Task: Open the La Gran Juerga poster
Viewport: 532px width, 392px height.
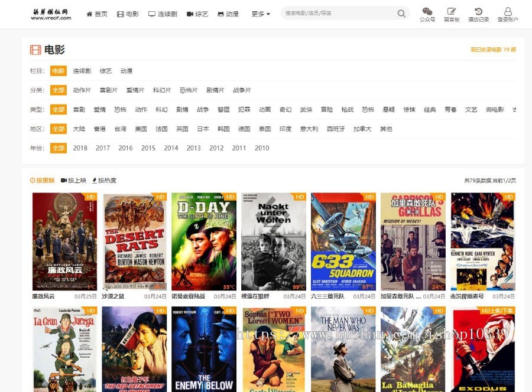Action: [x=64, y=349]
